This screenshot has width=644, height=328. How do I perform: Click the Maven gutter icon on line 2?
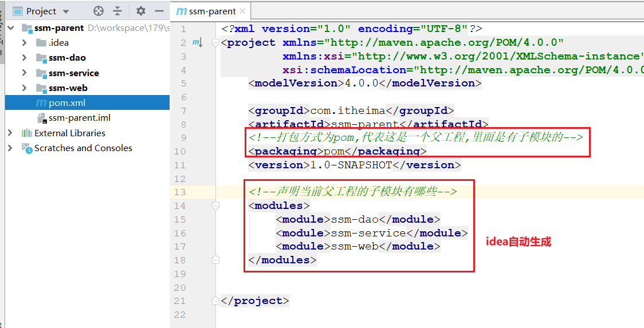(197, 42)
